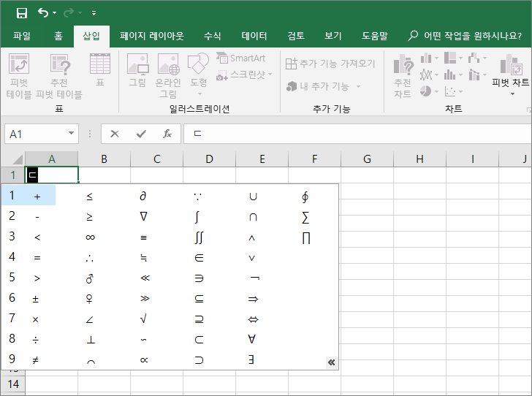Image resolution: width=532 pixels, height=396 pixels.
Task: Open Customize Quick Access Toolbar dropdown
Action: [94, 13]
